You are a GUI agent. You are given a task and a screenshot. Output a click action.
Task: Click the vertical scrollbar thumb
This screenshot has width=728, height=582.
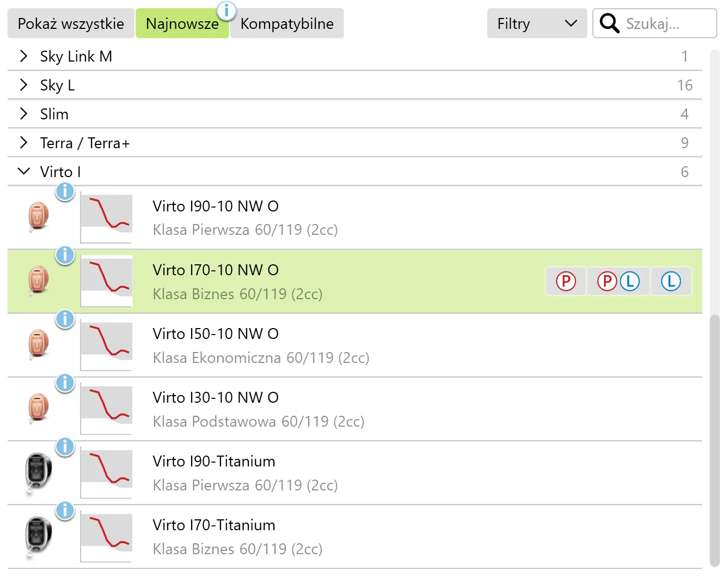[x=714, y=441]
